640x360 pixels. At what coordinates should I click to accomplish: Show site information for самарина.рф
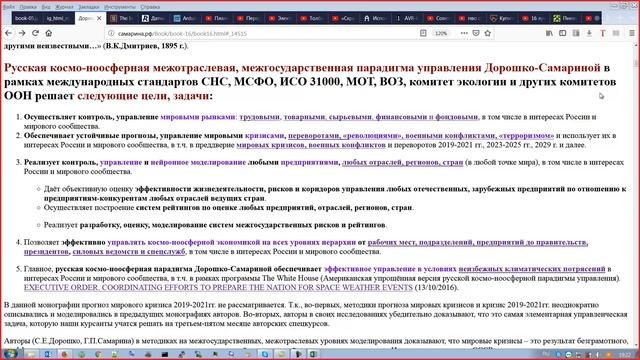[x=111, y=33]
